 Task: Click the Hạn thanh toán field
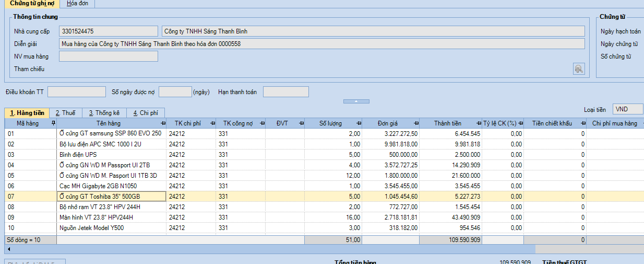[x=286, y=92]
